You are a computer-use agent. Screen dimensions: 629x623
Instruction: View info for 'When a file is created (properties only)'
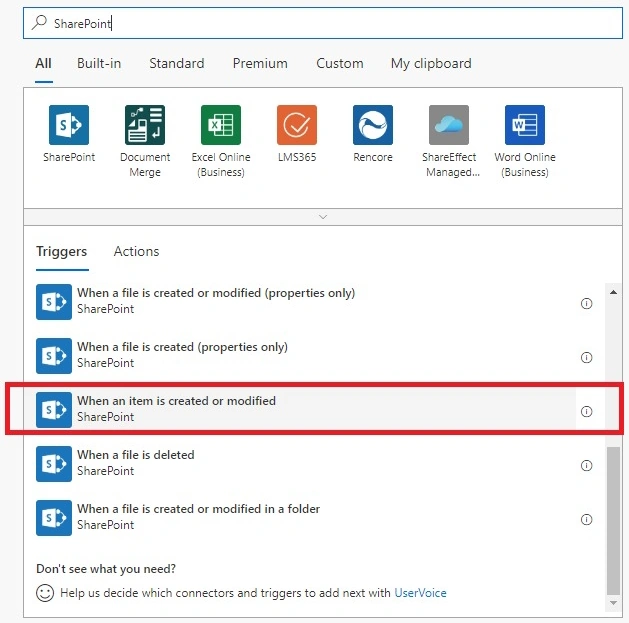(586, 357)
